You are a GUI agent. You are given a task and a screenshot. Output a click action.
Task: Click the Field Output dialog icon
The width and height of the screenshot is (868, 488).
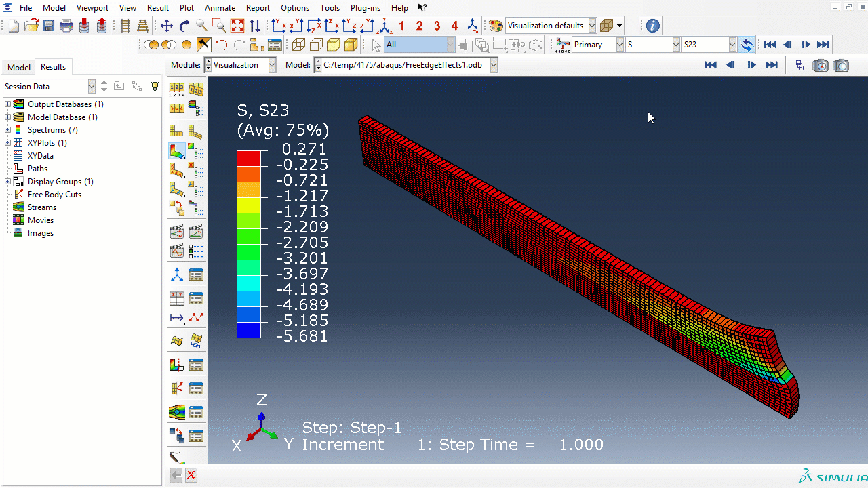563,45
